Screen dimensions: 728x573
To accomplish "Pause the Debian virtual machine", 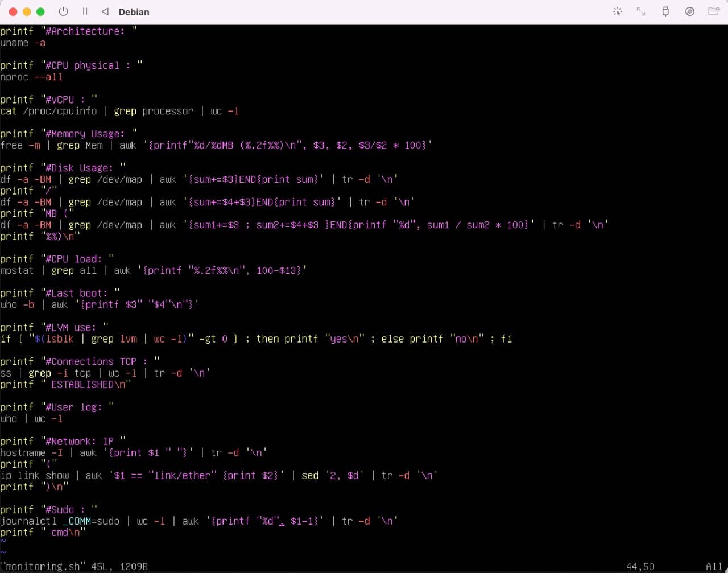I will click(85, 11).
